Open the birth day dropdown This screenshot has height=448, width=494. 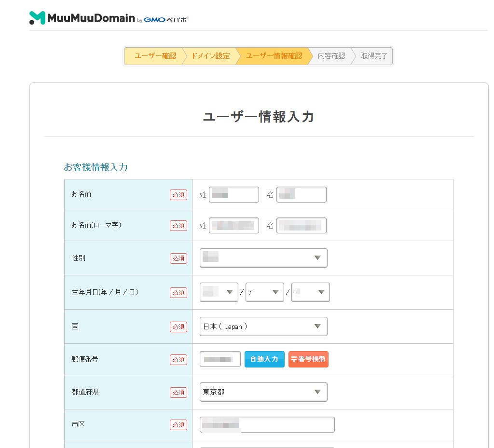point(311,292)
